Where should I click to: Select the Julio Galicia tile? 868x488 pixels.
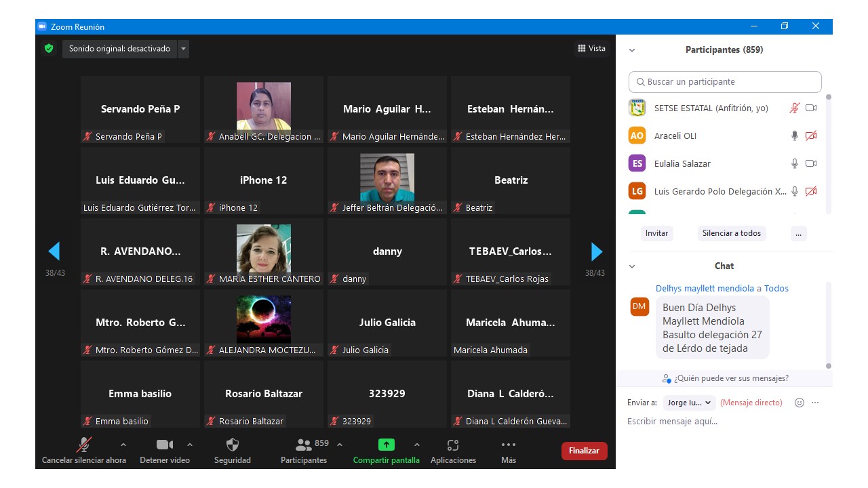(x=387, y=323)
